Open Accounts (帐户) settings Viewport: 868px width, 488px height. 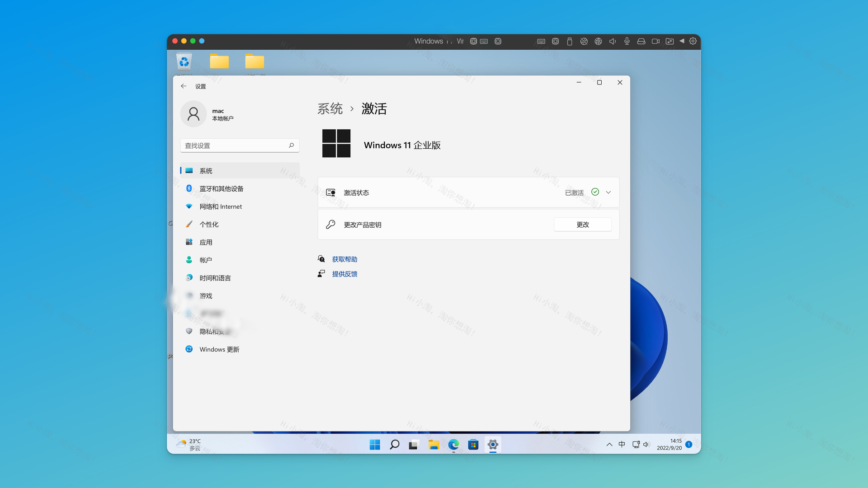pos(240,260)
